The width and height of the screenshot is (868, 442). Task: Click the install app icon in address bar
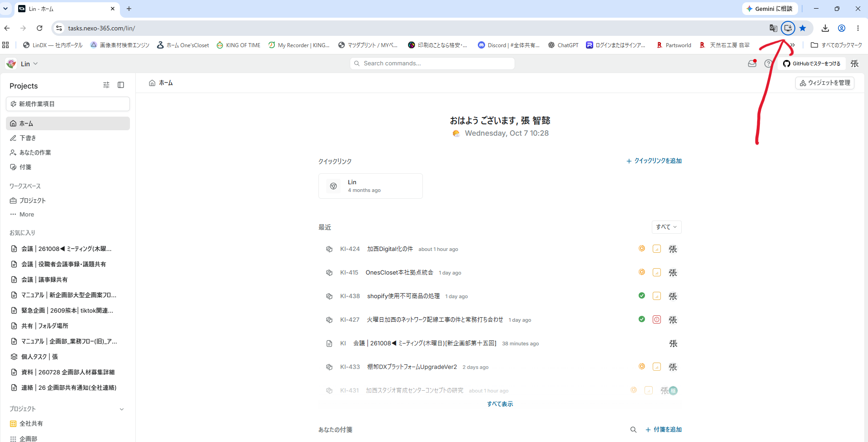pyautogui.click(x=788, y=28)
